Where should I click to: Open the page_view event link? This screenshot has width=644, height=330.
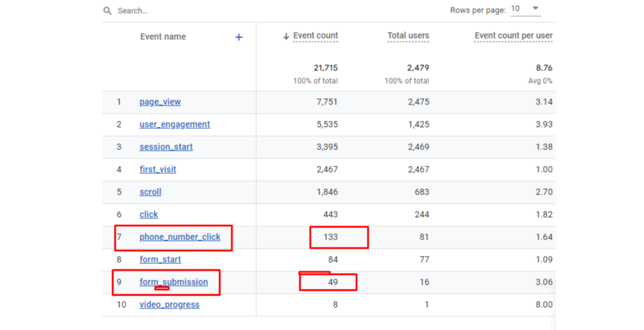pos(160,102)
